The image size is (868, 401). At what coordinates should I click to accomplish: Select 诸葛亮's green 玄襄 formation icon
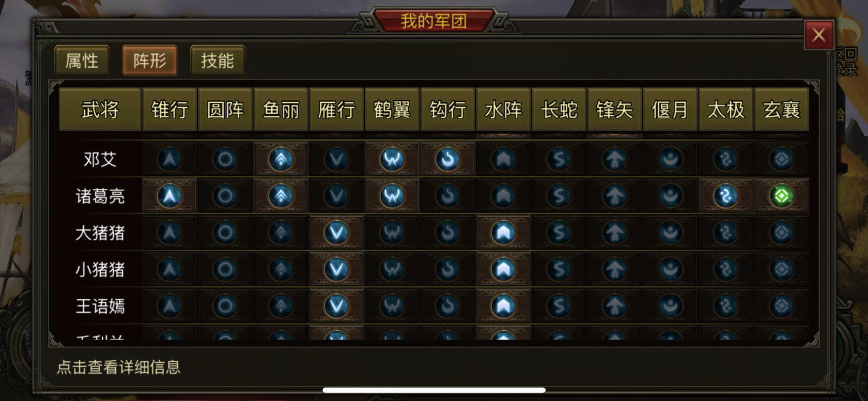[x=782, y=196]
